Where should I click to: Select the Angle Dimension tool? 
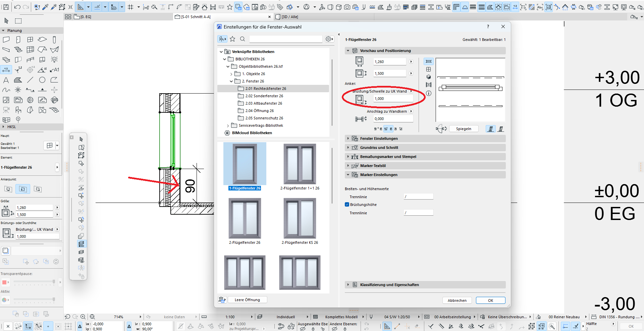pyautogui.click(x=42, y=70)
